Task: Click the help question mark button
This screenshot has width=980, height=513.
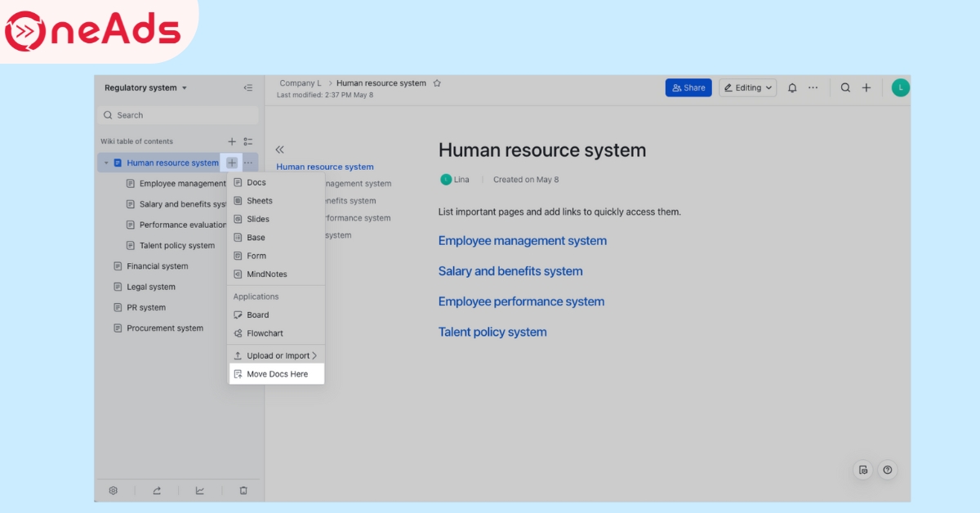Action: [x=888, y=470]
